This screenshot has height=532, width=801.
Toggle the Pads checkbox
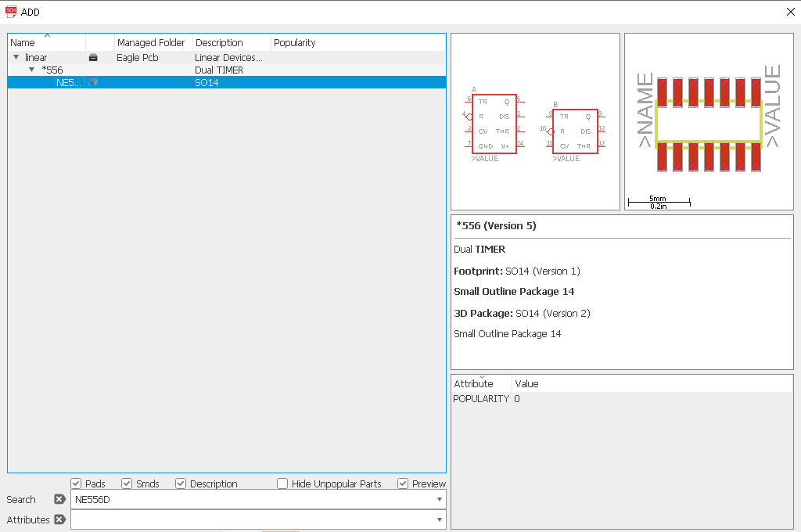point(76,483)
